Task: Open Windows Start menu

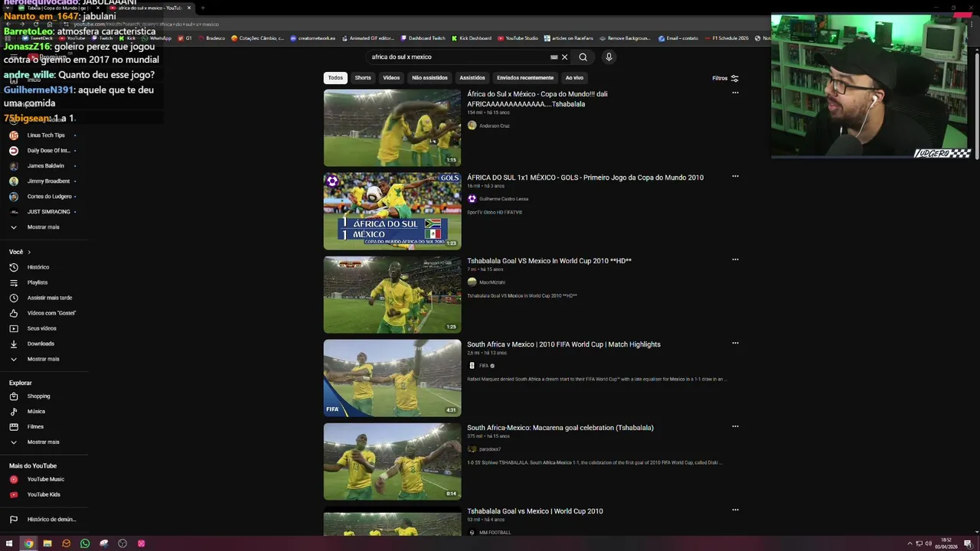Action: pyautogui.click(x=9, y=543)
